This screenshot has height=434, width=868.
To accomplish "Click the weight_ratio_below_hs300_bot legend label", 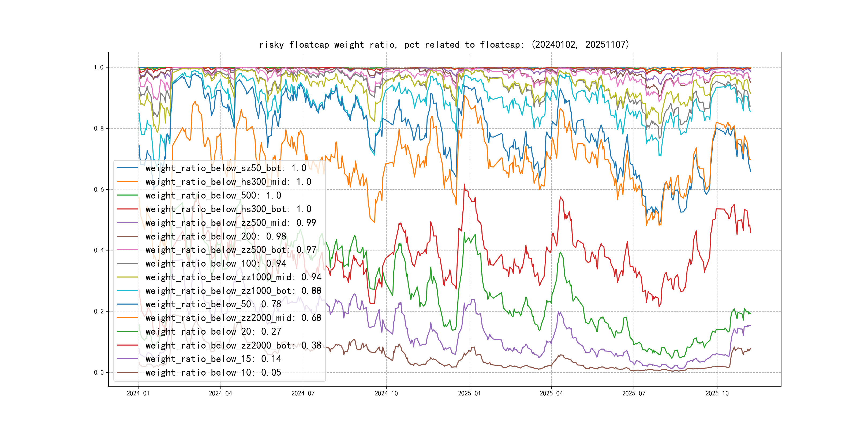I will pyautogui.click(x=228, y=209).
